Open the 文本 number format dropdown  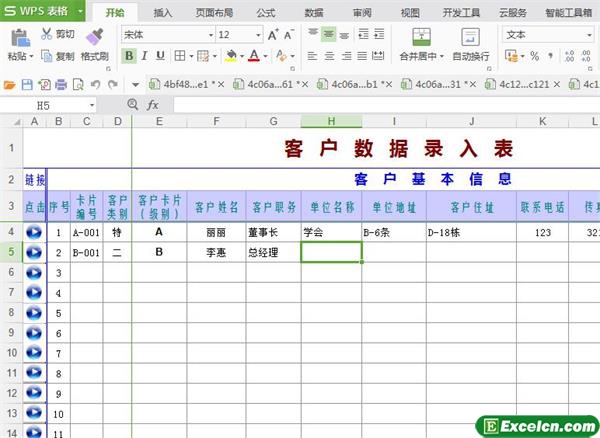[x=589, y=35]
